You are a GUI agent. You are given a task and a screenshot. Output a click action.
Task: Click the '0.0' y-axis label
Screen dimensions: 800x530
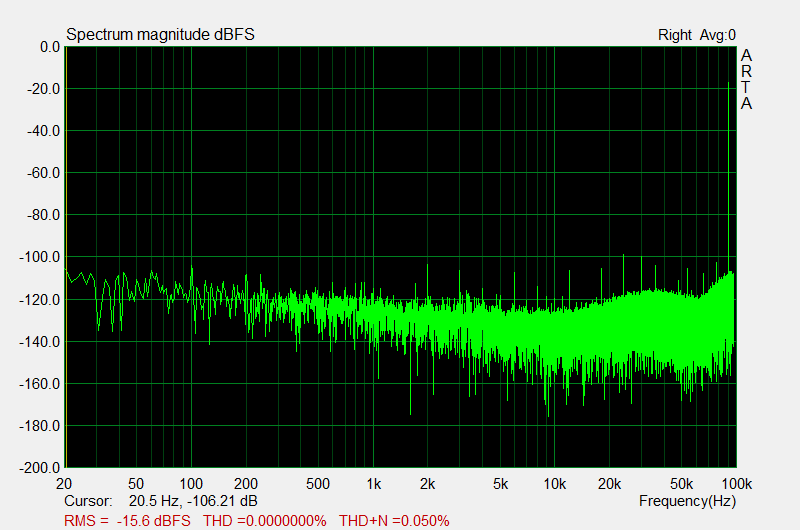[50, 47]
